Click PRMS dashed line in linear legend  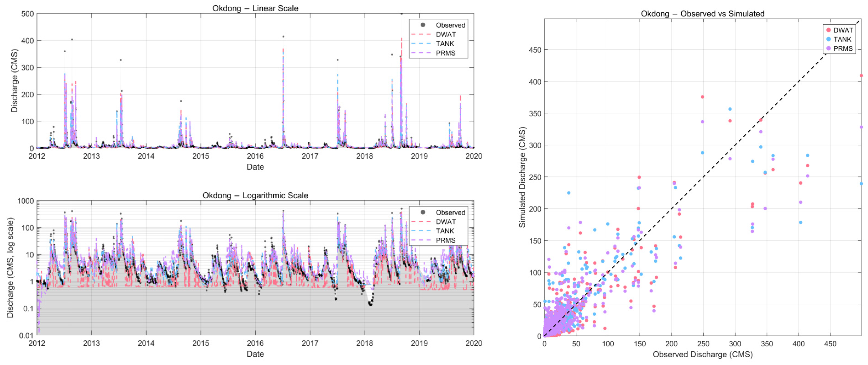coord(421,53)
